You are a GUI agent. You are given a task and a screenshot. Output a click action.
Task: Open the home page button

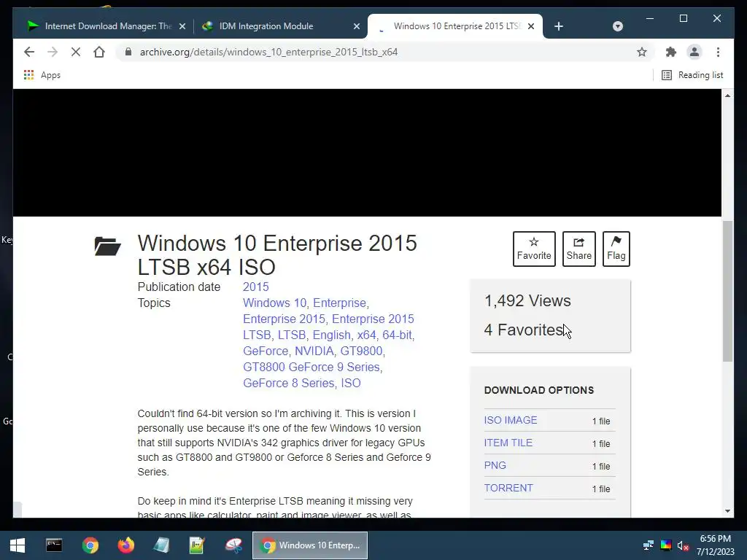tap(99, 52)
